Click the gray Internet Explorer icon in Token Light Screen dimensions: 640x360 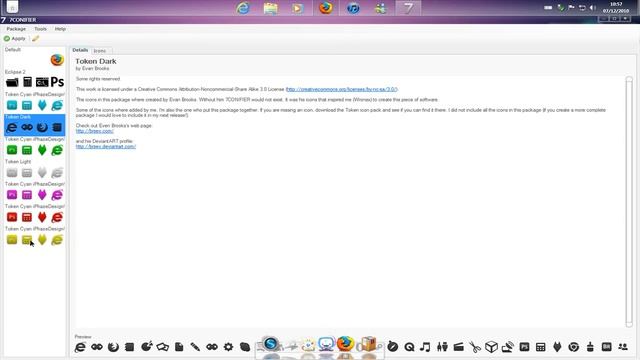point(57,173)
